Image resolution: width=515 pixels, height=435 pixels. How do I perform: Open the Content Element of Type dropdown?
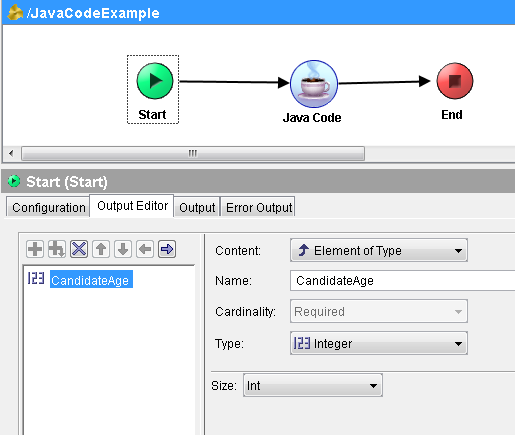379,250
